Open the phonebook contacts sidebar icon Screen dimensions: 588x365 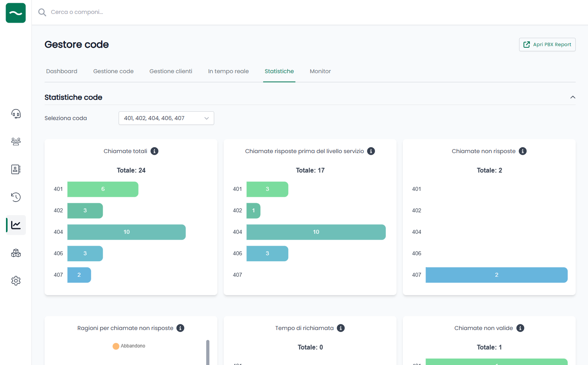coord(16,169)
